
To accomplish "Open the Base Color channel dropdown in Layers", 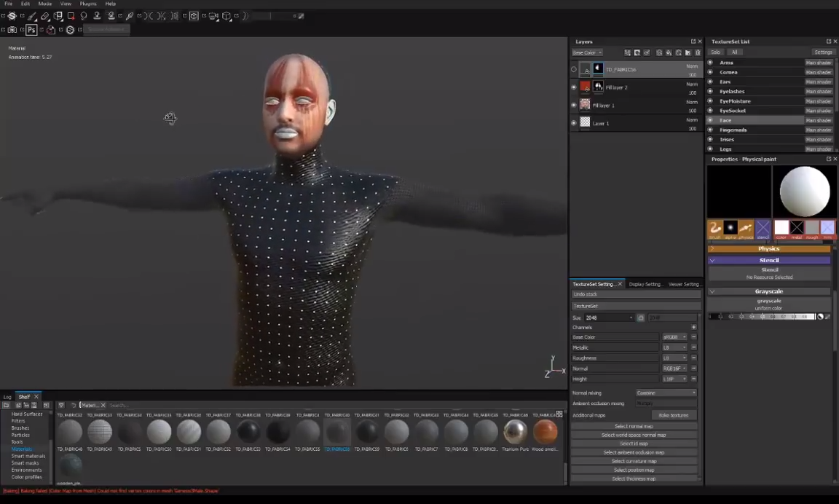I will [x=587, y=52].
